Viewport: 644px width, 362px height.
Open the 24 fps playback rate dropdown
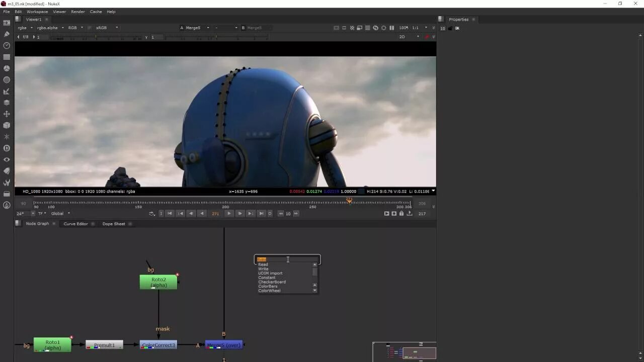click(x=25, y=214)
